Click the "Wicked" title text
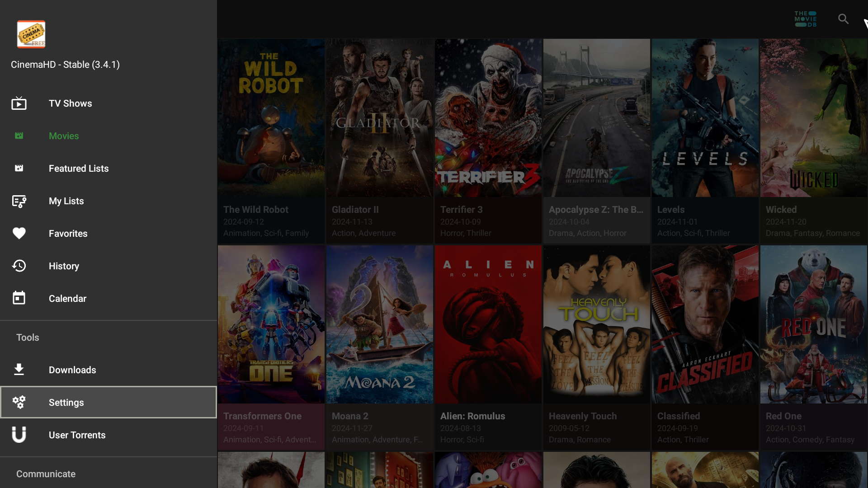Image resolution: width=868 pixels, height=488 pixels. pyautogui.click(x=781, y=210)
